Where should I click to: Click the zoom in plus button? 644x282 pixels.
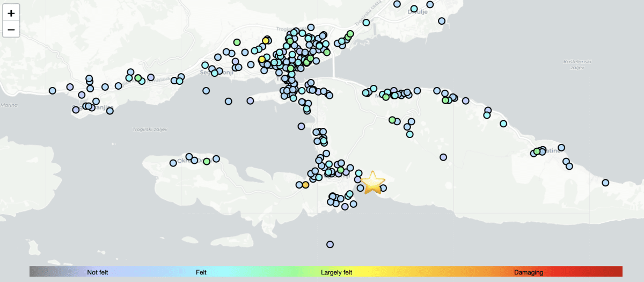[11, 13]
